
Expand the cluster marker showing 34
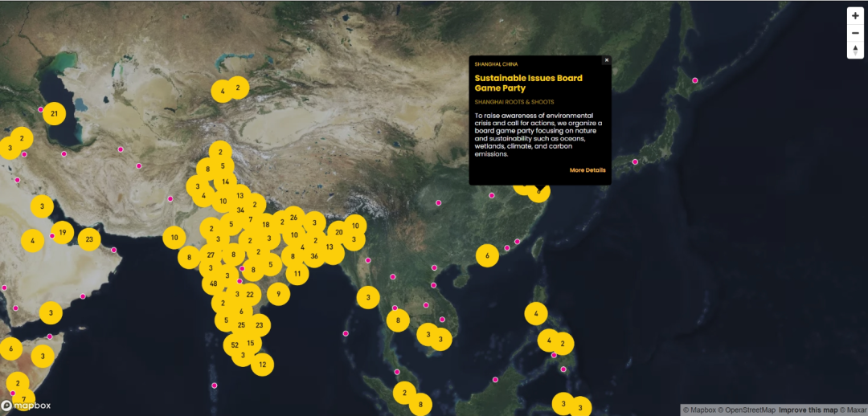(240, 210)
